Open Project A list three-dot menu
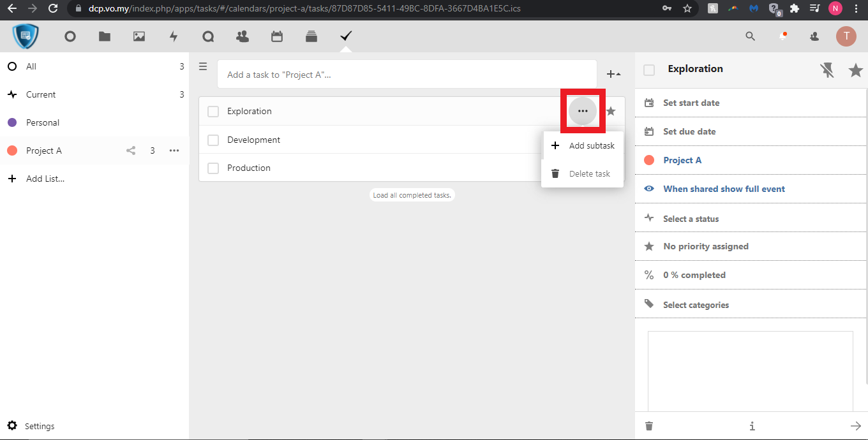This screenshot has height=440, width=868. pyautogui.click(x=174, y=151)
